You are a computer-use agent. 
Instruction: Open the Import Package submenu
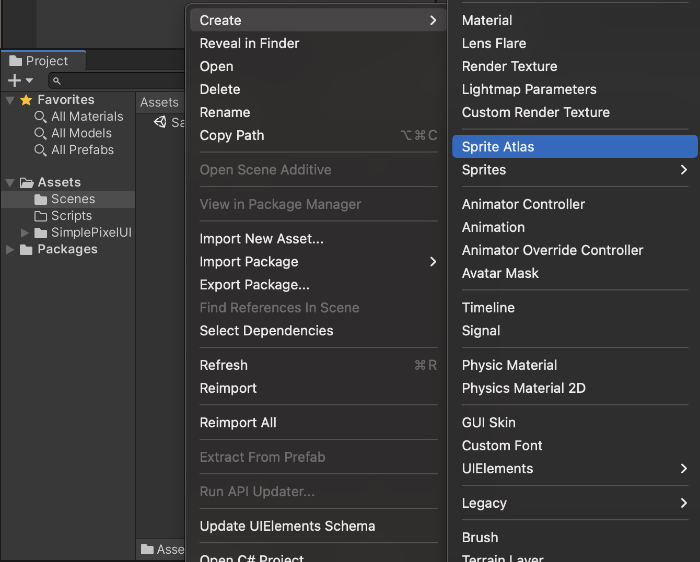point(317,262)
